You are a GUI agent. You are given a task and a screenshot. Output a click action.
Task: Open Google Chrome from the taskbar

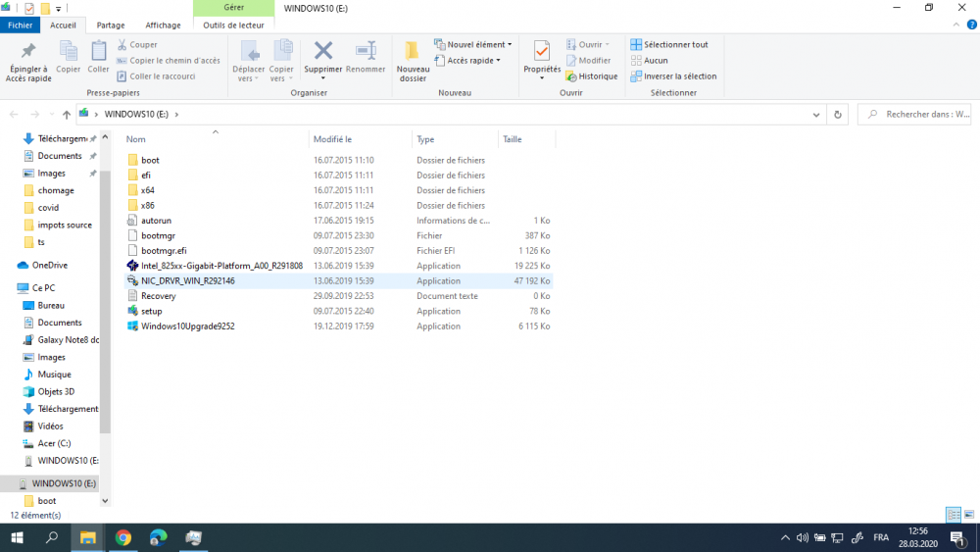coord(123,537)
